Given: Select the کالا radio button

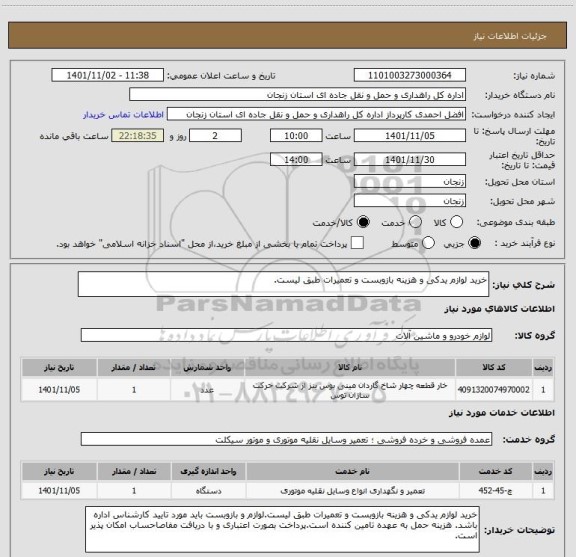Looking at the screenshot, I should [456, 222].
